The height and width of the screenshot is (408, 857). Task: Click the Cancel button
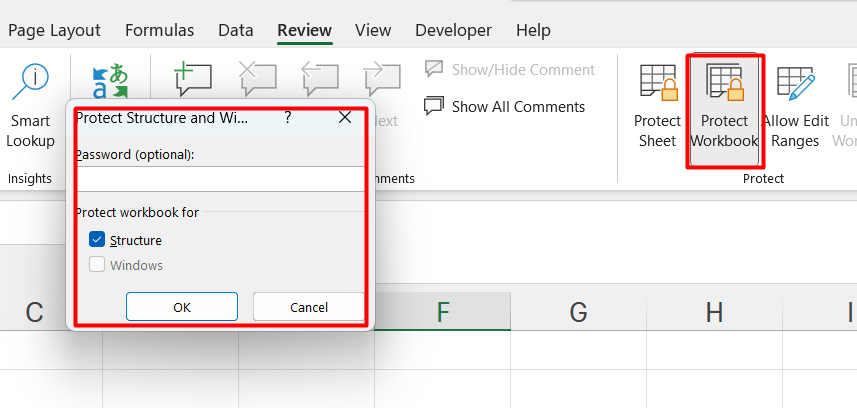coord(308,307)
